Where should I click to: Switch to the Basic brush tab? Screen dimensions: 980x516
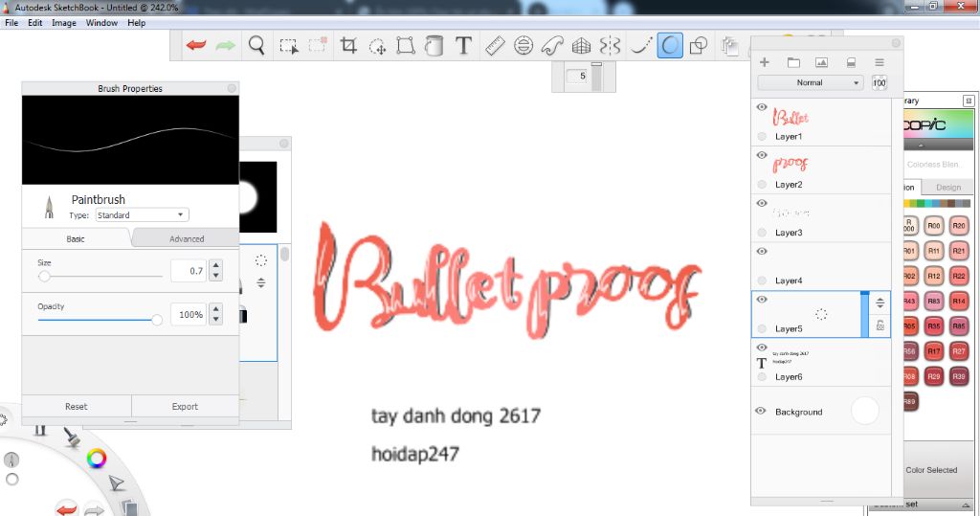tap(76, 239)
